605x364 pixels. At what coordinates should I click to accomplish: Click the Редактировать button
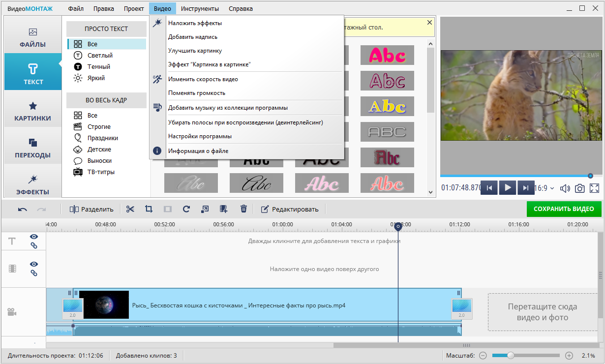tap(290, 209)
